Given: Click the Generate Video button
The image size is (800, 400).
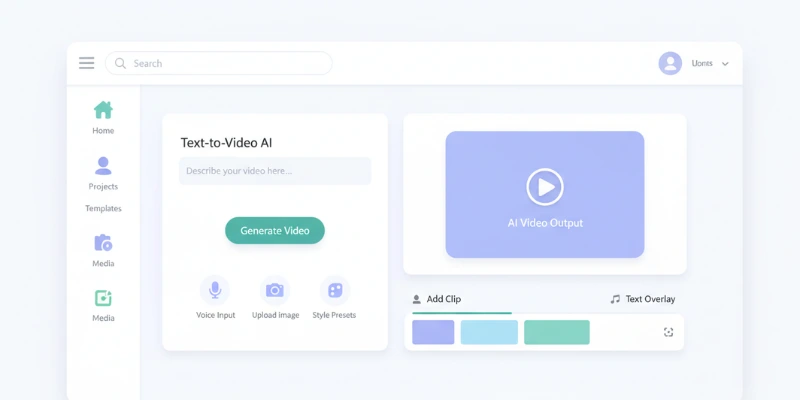Looking at the screenshot, I should (x=275, y=231).
